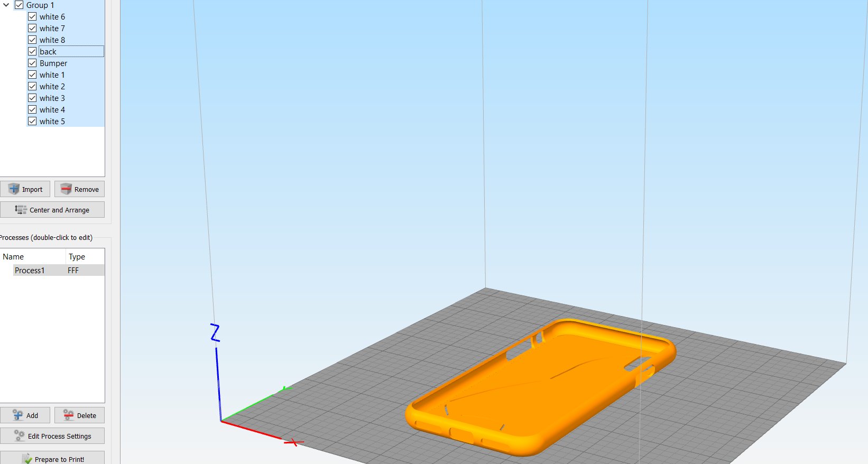Click the Import model button
The width and height of the screenshot is (868, 464).
click(25, 189)
